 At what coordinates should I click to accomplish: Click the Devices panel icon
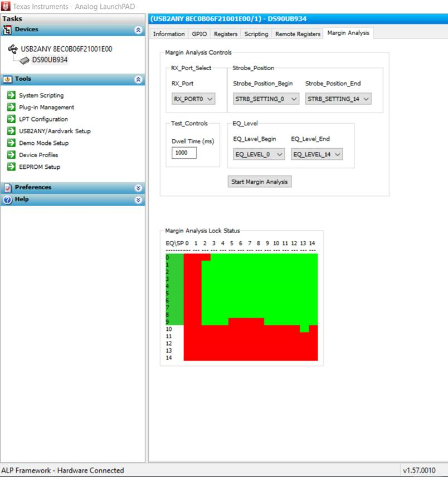(x=7, y=30)
